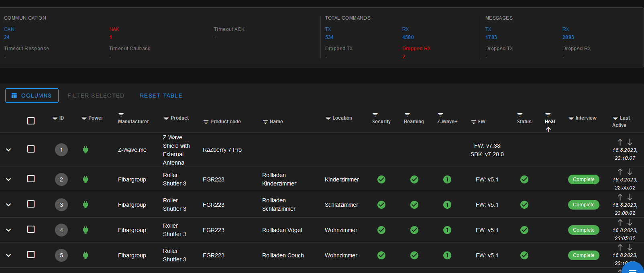Image resolution: width=644 pixels, height=273 pixels.
Task: Click the Z-Wave+ badge for Rollladen Schlafzimmer
Action: point(447,205)
